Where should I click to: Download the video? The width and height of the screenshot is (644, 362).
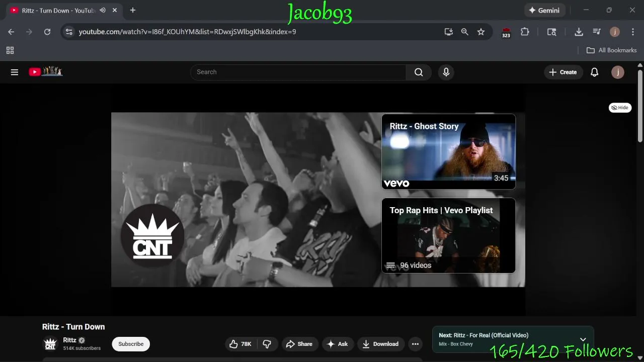[x=380, y=344]
